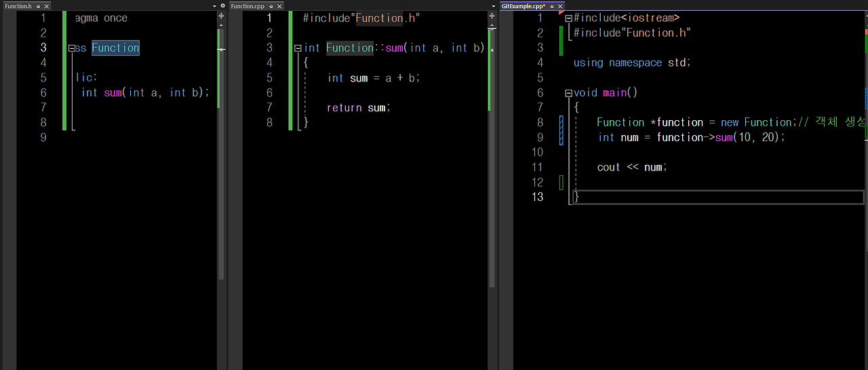Close the Function.cpp tab
Screen dimensions: 868x370
point(279,5)
